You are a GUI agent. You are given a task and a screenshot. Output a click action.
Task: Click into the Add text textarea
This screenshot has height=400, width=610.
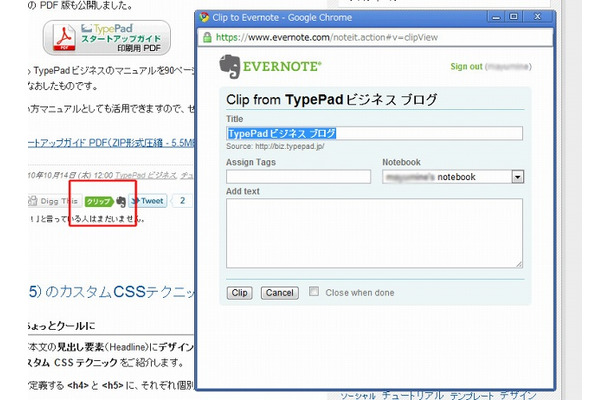click(374, 233)
